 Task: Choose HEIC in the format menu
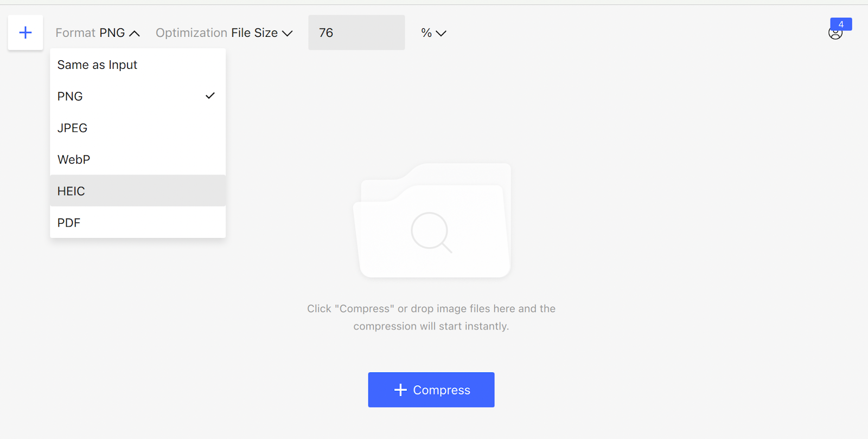71,191
